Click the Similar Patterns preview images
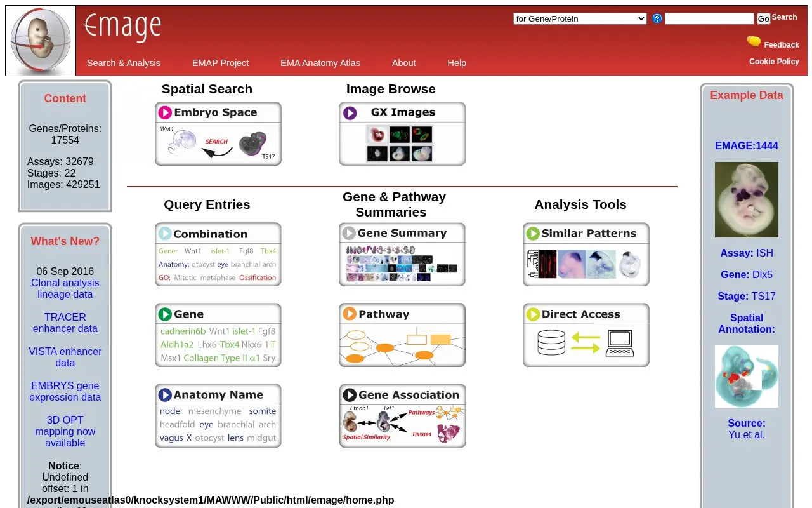Image resolution: width=812 pixels, height=508 pixels. click(585, 264)
